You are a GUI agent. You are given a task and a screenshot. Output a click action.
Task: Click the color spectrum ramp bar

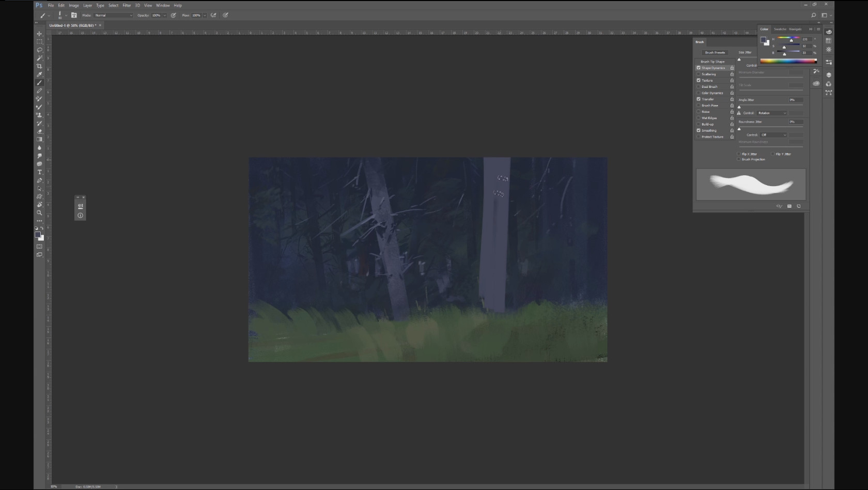(x=788, y=61)
